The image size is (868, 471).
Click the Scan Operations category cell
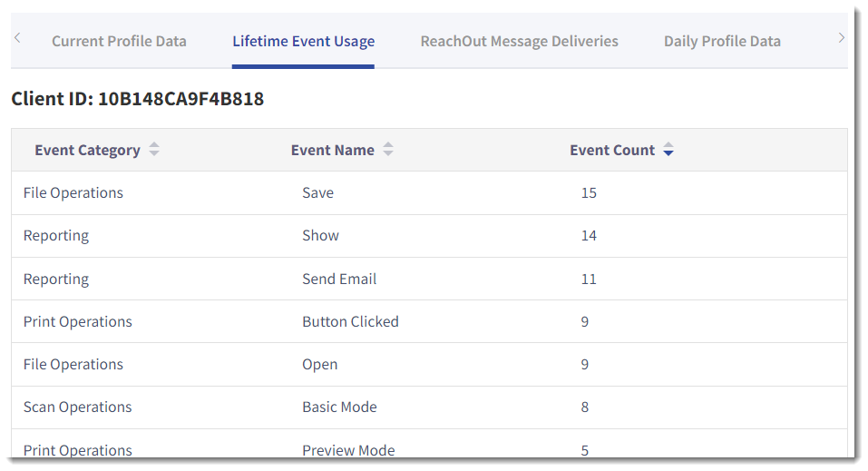(77, 407)
